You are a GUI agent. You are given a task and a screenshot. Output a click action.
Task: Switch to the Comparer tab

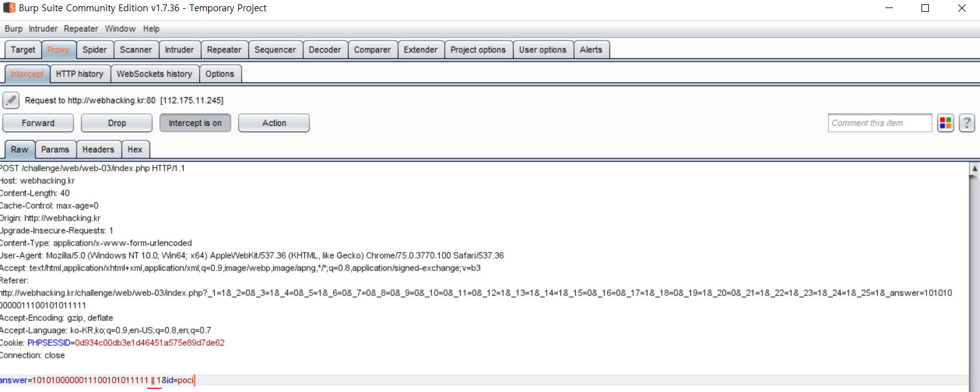pos(372,49)
